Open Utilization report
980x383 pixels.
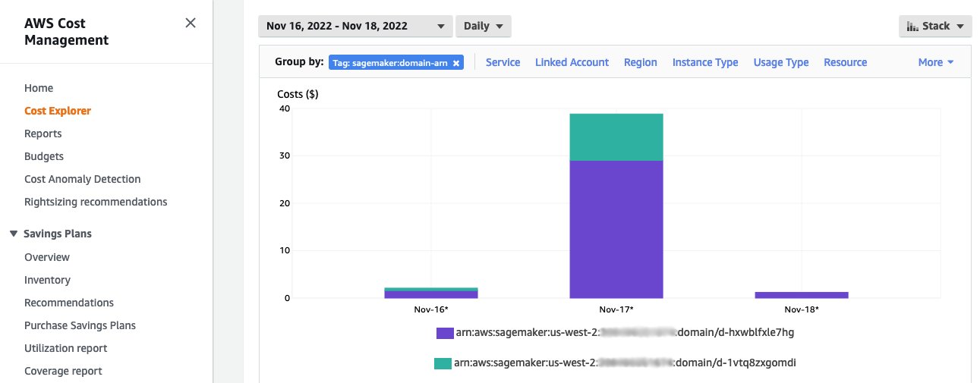[66, 348]
